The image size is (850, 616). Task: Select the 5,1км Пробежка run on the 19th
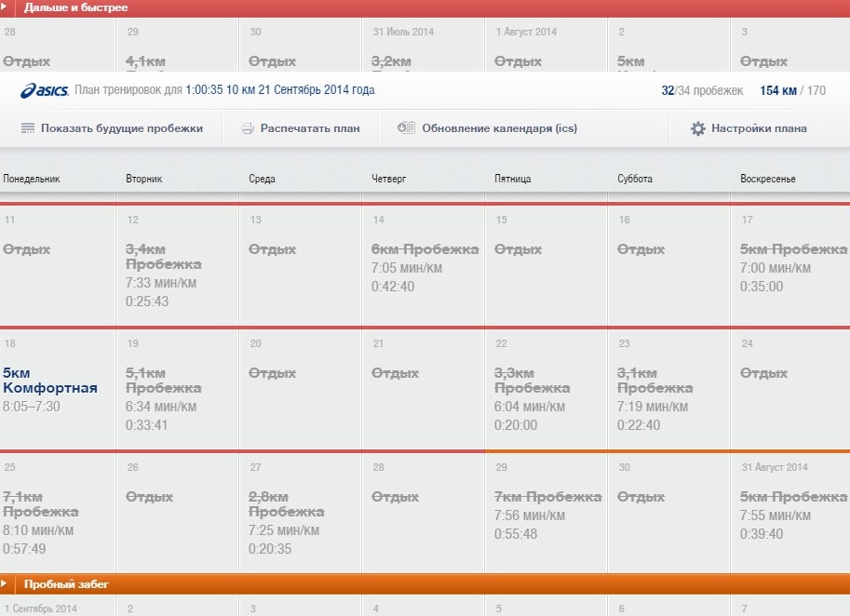pos(164,381)
